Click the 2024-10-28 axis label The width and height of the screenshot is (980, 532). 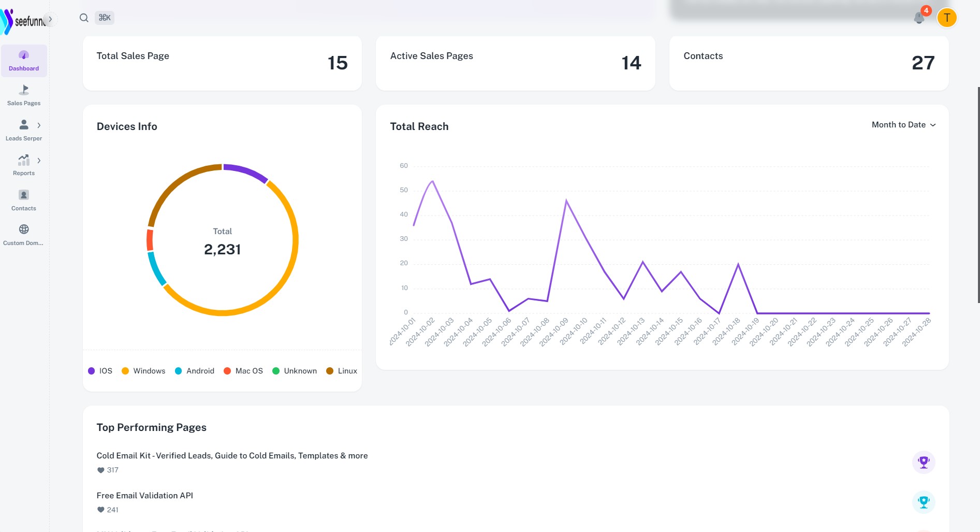coord(916,332)
